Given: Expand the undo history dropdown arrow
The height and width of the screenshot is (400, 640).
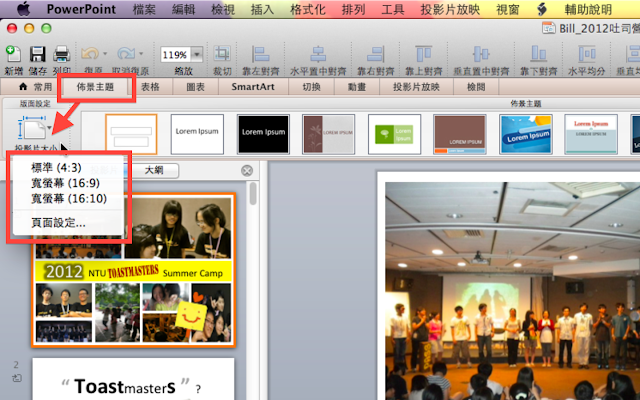Looking at the screenshot, I should (105, 53).
